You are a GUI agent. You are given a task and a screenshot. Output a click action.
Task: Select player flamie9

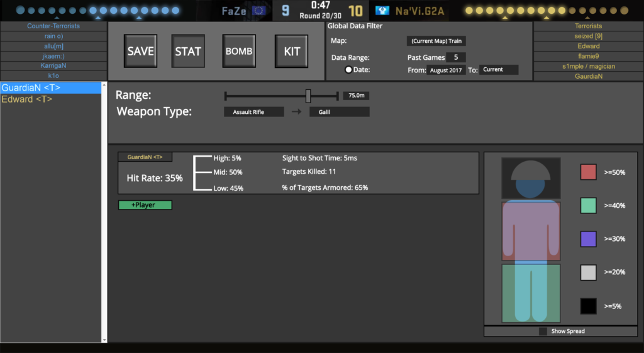pyautogui.click(x=588, y=56)
